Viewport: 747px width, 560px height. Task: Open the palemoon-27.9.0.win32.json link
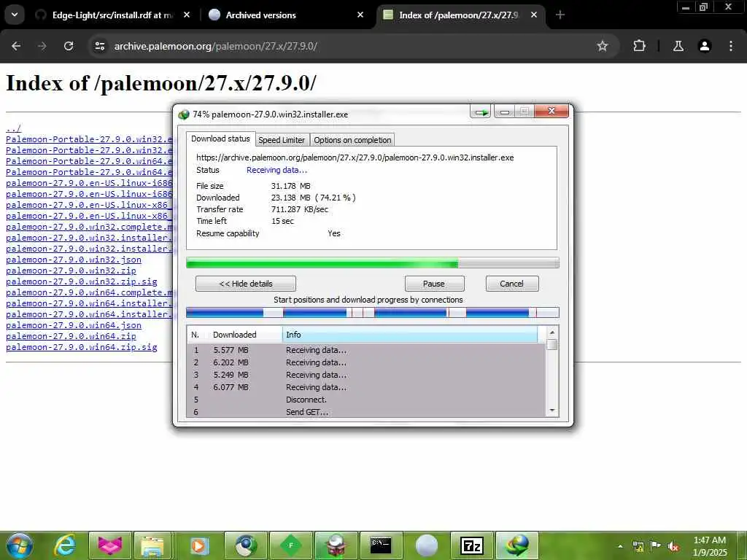(x=74, y=260)
